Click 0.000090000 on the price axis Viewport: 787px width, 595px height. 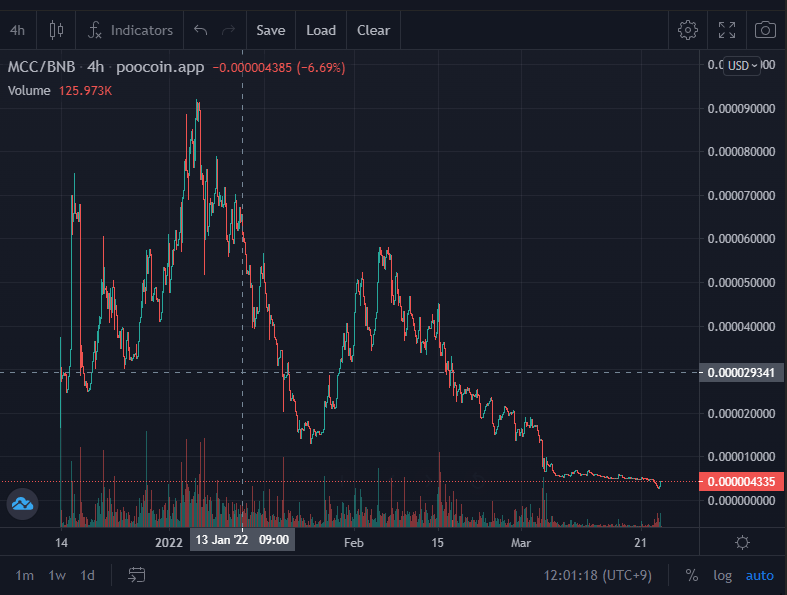[741, 108]
